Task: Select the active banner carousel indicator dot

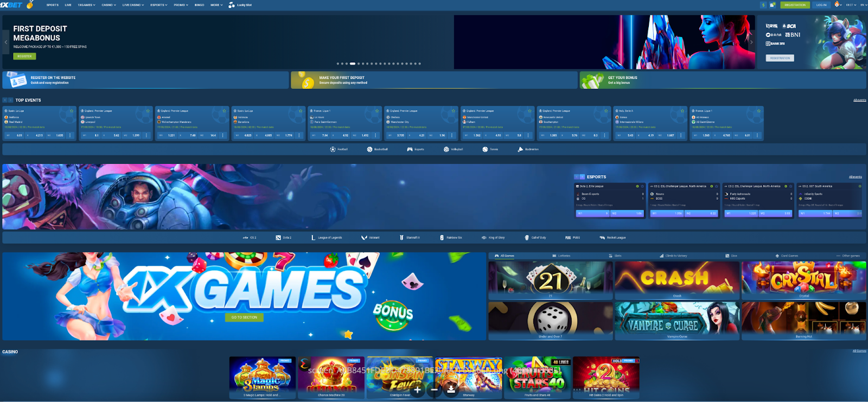Action: click(x=353, y=63)
